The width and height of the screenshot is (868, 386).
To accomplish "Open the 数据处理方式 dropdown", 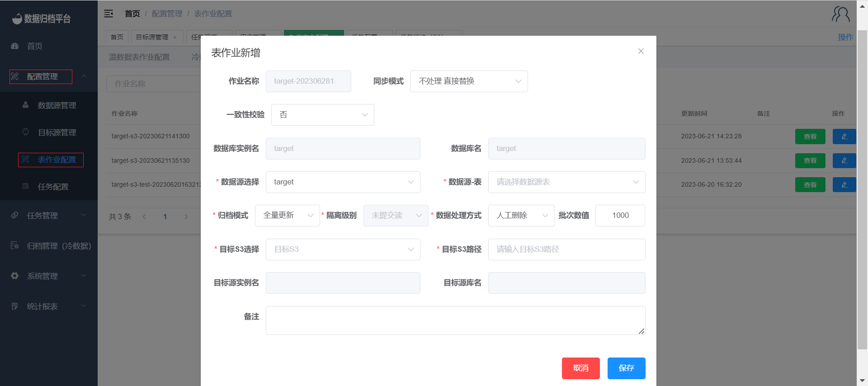I will pyautogui.click(x=521, y=216).
